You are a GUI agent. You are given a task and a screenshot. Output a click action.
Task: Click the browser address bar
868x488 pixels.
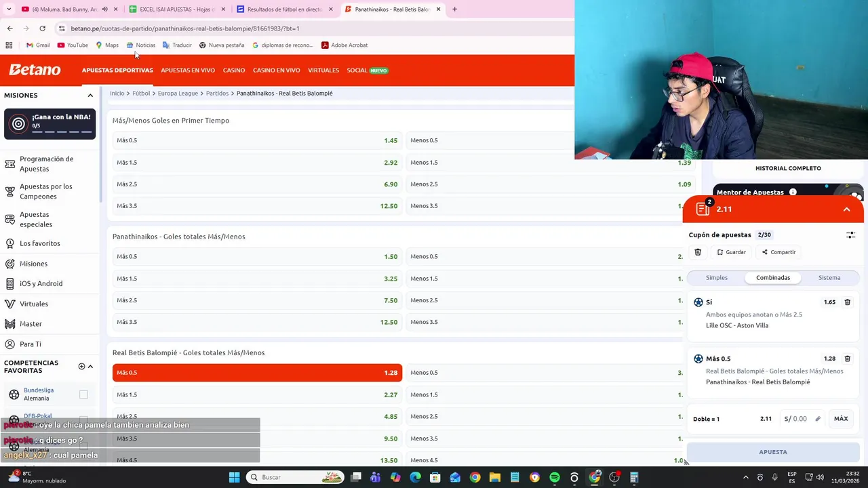point(312,28)
